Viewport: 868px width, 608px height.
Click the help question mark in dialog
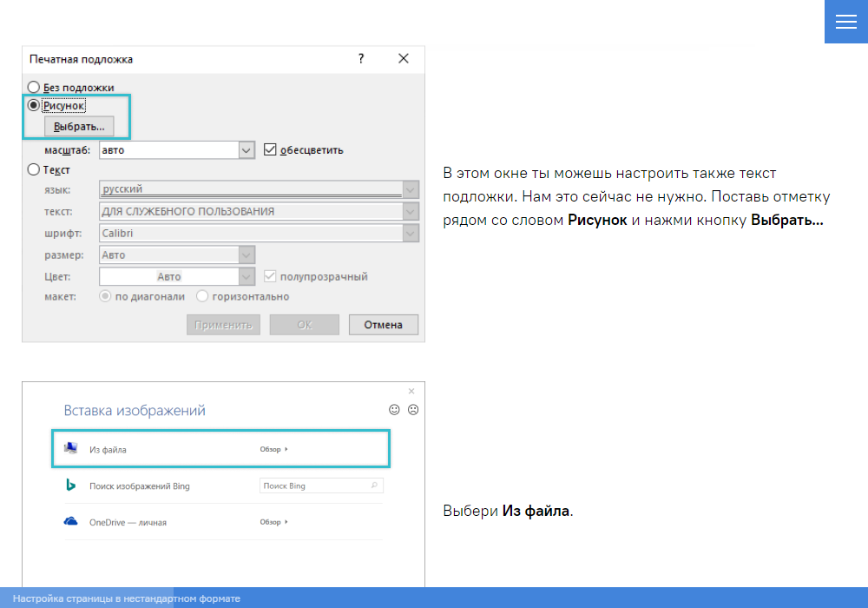point(361,59)
